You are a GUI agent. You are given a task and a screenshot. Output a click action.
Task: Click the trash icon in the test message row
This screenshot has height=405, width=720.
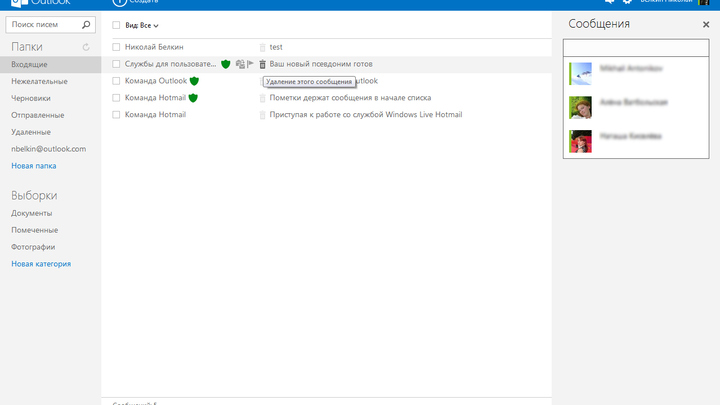(x=262, y=47)
